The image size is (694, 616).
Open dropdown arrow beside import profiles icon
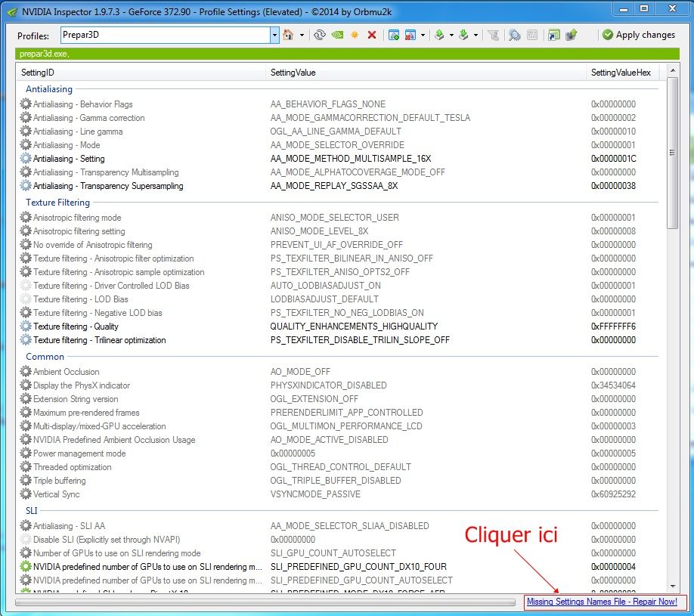(x=476, y=35)
